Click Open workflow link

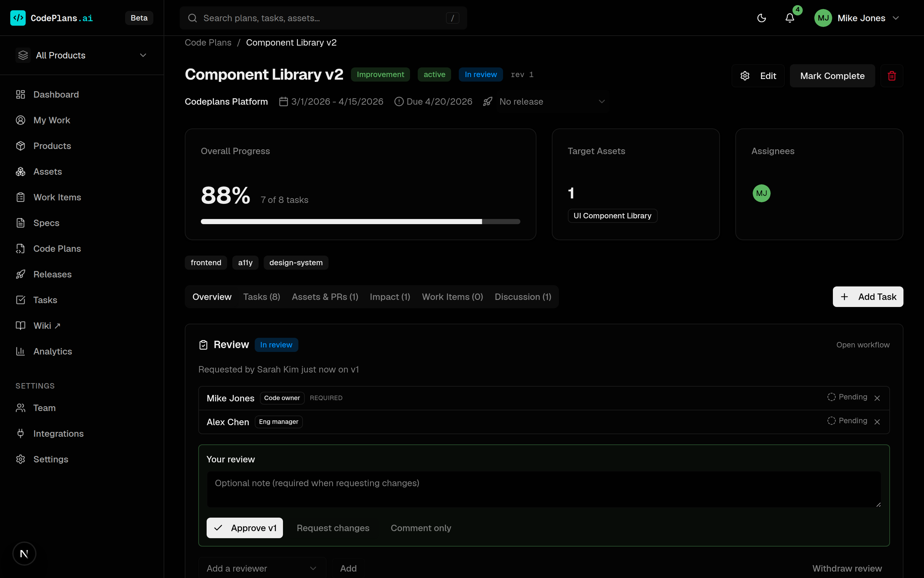click(x=863, y=345)
